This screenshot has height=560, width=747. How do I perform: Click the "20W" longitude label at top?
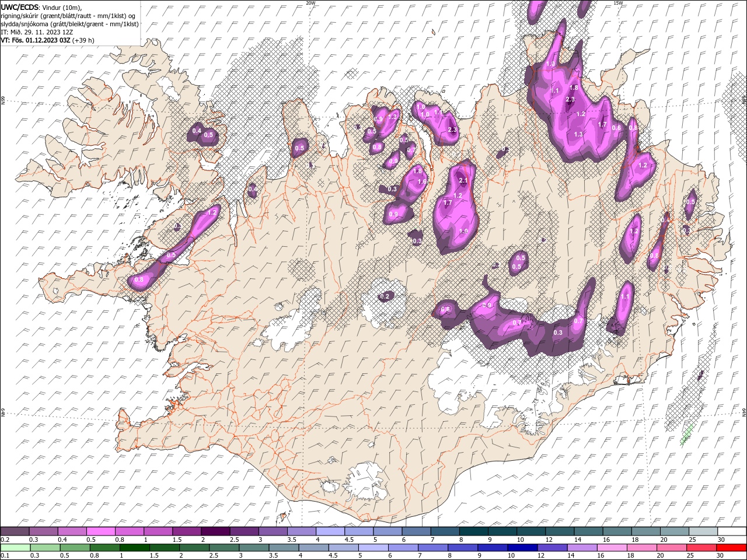point(310,3)
